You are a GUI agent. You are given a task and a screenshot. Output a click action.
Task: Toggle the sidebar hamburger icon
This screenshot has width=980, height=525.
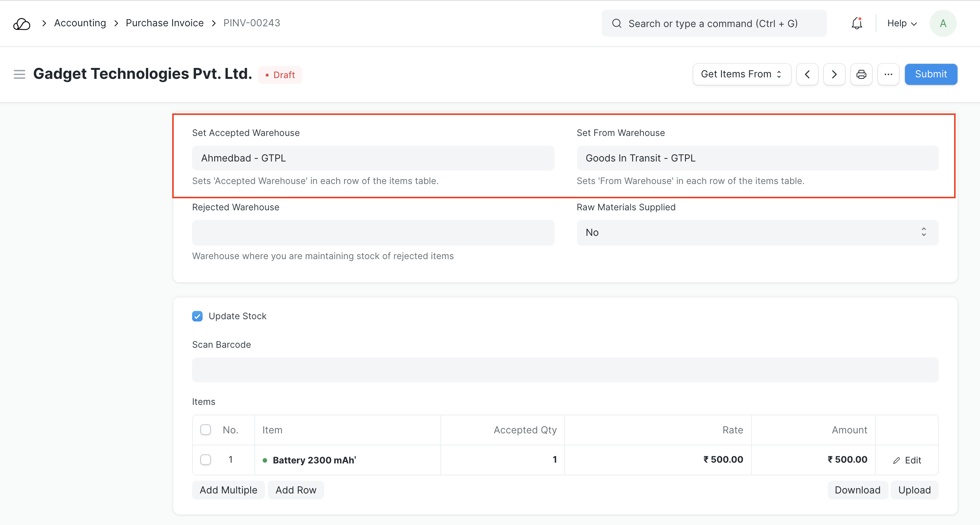click(20, 74)
